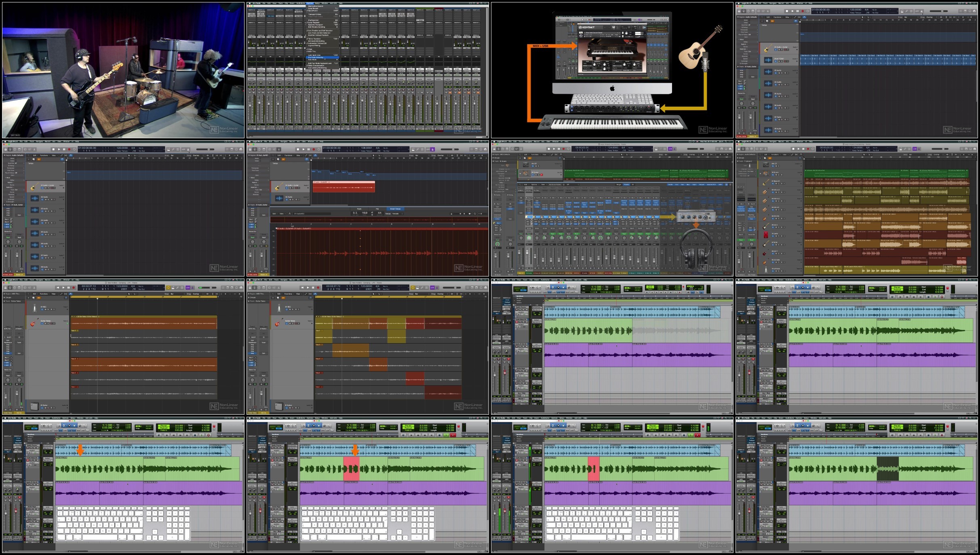This screenshot has width=980, height=555.
Task: Open Logic thumbnail with single blue drum region
Action: [x=857, y=70]
